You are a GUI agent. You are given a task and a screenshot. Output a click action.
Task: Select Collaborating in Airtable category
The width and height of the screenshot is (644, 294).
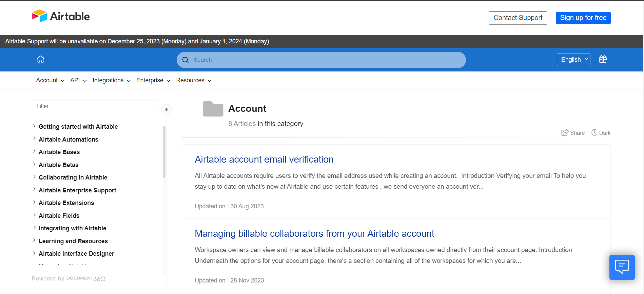[73, 177]
